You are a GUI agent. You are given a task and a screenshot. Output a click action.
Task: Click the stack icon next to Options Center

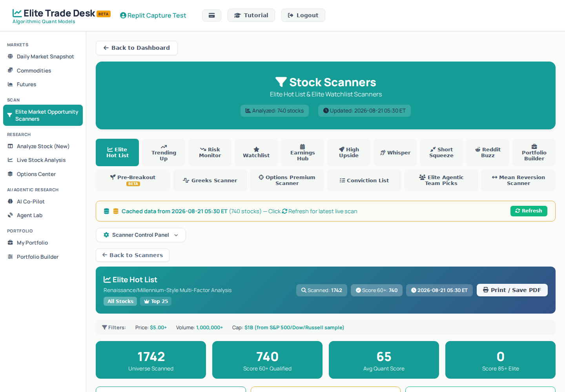(x=11, y=174)
